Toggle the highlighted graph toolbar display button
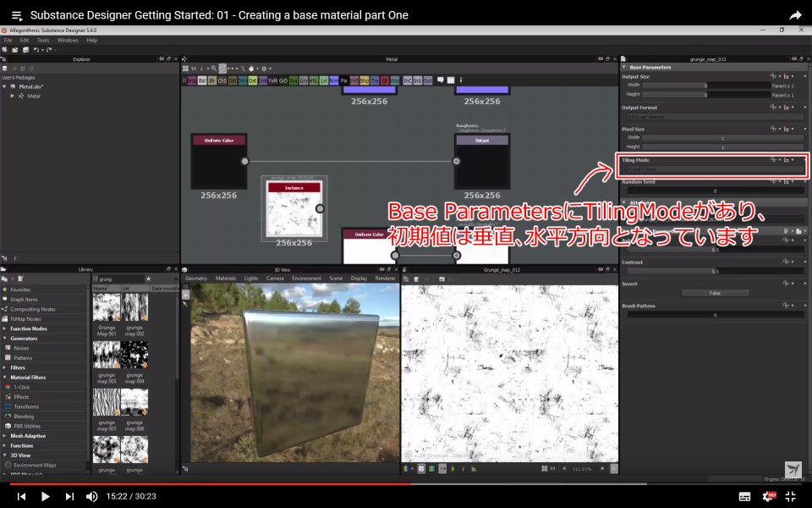 pyautogui.click(x=222, y=69)
